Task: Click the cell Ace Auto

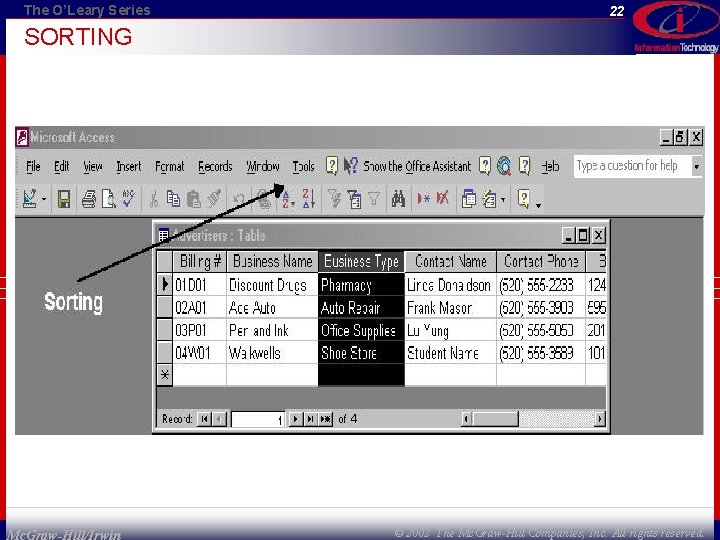Action: (272, 308)
